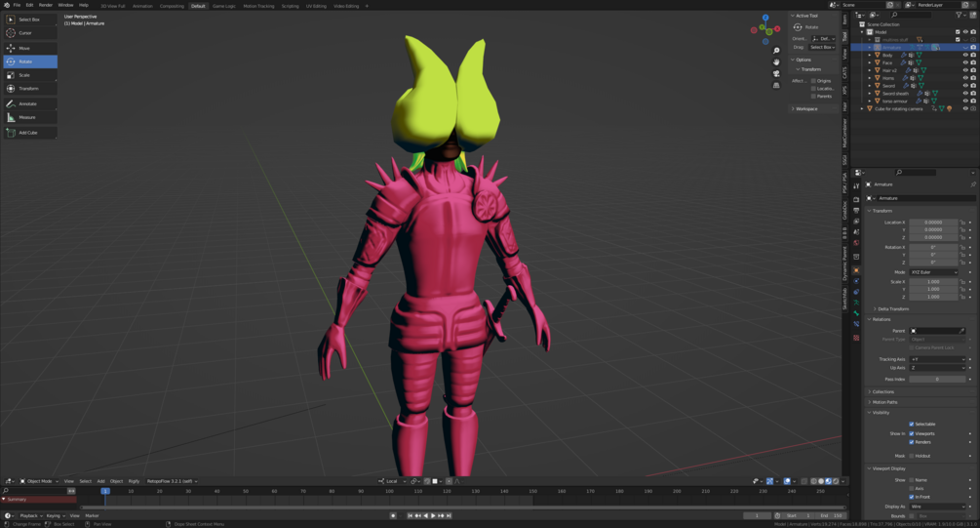Open the Render properties tab icon
Image resolution: width=980 pixels, height=528 pixels.
pos(856,199)
